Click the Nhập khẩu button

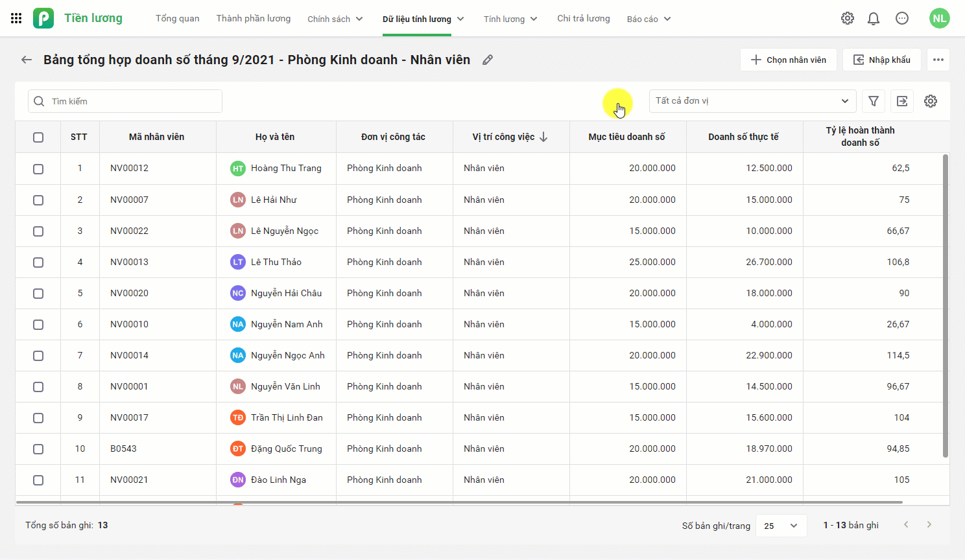(x=882, y=60)
